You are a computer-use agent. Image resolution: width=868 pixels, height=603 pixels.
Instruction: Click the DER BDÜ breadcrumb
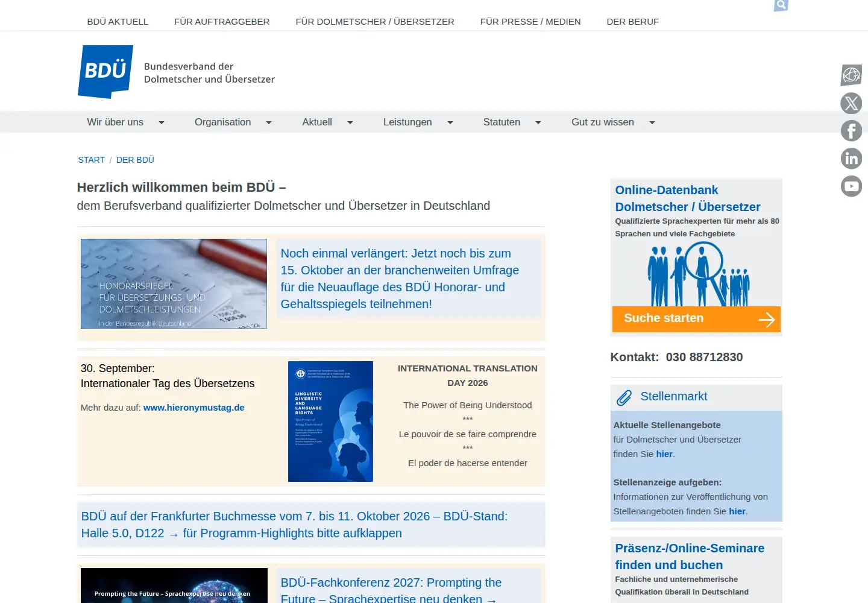pos(135,160)
